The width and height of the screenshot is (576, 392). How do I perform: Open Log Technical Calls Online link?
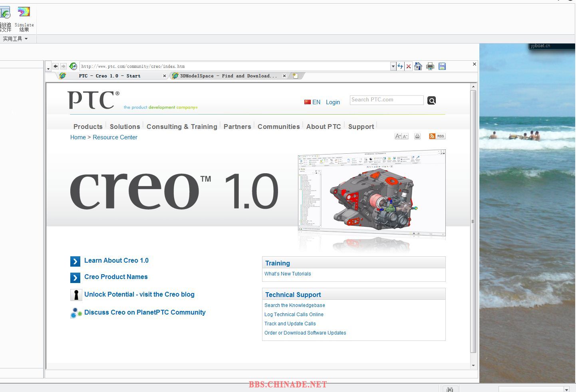(294, 315)
